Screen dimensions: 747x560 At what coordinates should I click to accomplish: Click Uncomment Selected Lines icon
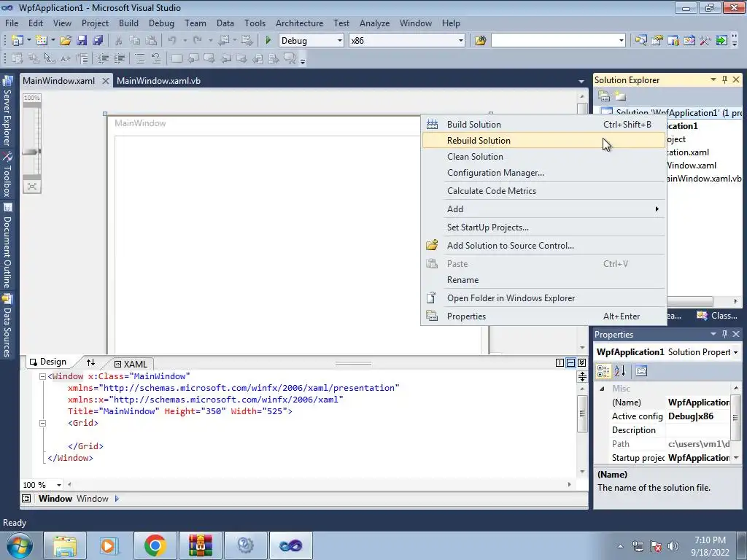coord(156,58)
